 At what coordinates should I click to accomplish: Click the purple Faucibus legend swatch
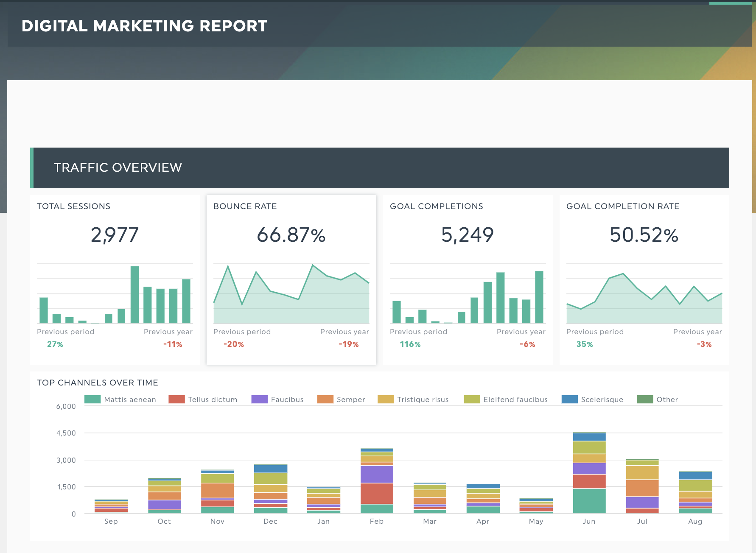[259, 399]
